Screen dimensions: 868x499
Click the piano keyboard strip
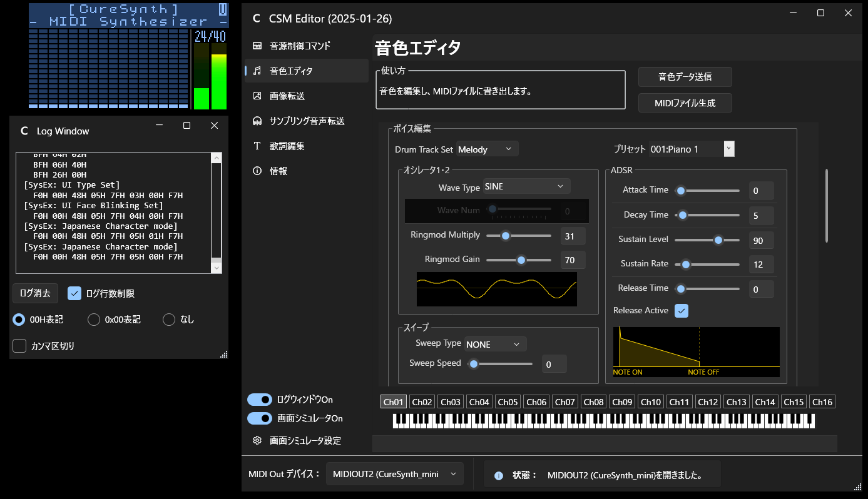click(x=604, y=421)
